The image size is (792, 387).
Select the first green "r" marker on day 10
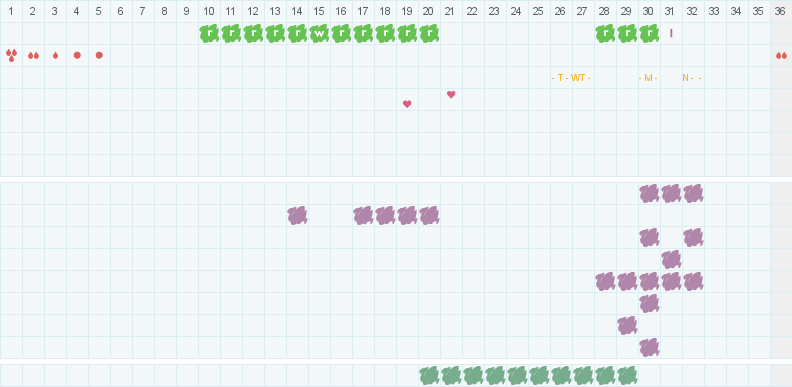209,33
